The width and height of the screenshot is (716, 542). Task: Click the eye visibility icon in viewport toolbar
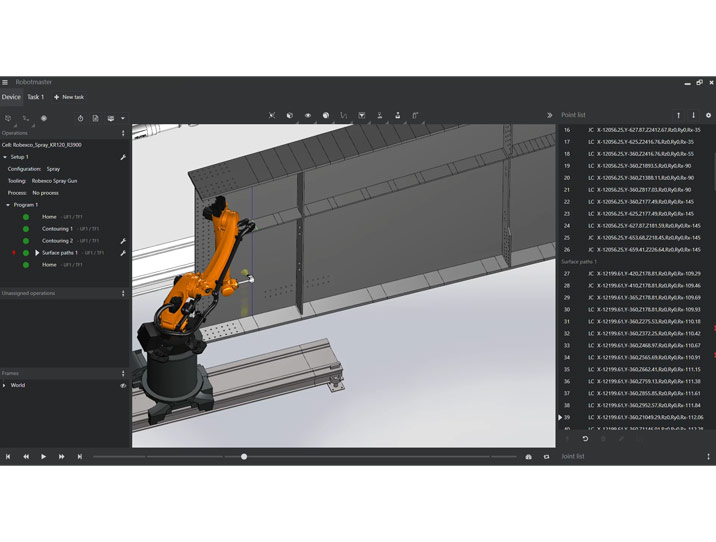click(x=308, y=116)
